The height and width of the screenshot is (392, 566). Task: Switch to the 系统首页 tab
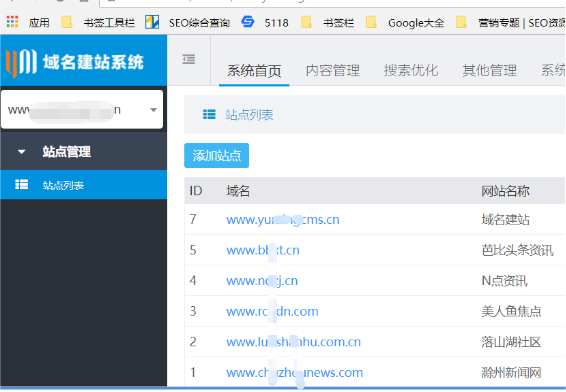[254, 70]
